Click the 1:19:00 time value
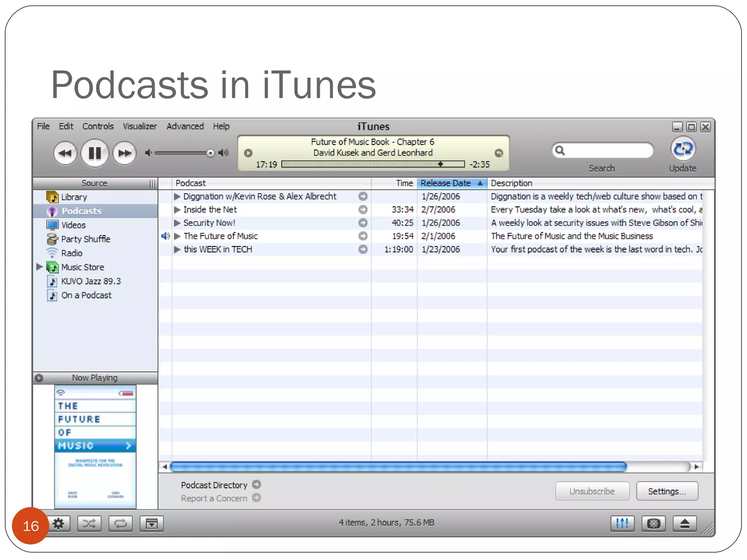This screenshot has width=747, height=560. click(399, 249)
